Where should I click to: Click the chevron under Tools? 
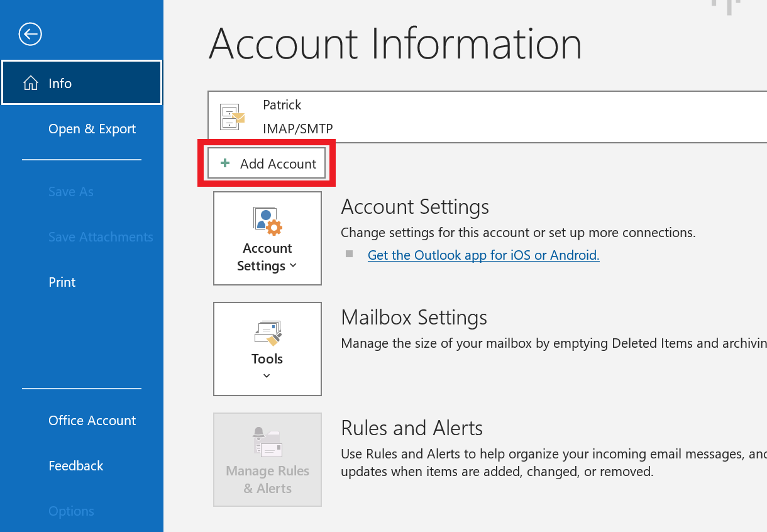[267, 376]
